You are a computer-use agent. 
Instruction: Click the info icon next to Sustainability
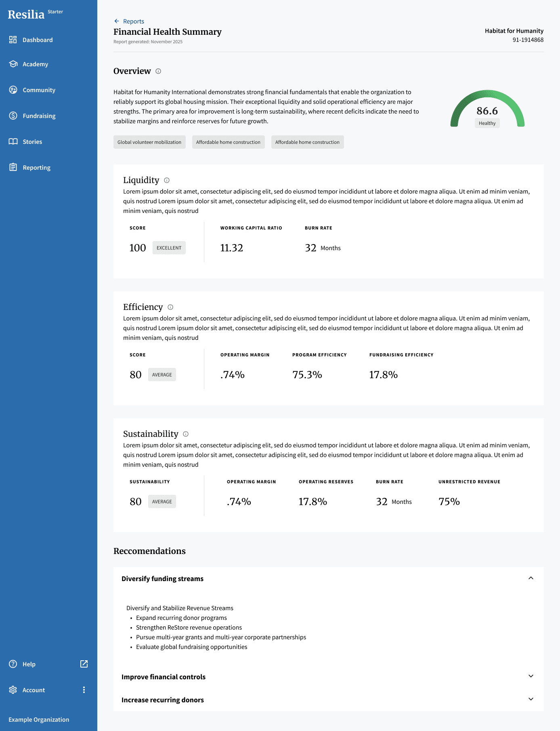pos(186,434)
